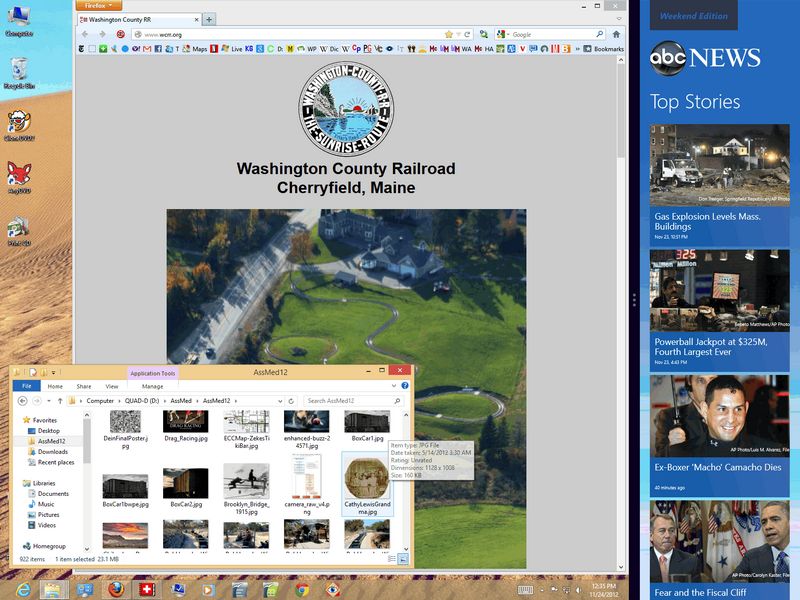800x600 pixels.
Task: Open the Maps bookmark
Action: (x=195, y=49)
